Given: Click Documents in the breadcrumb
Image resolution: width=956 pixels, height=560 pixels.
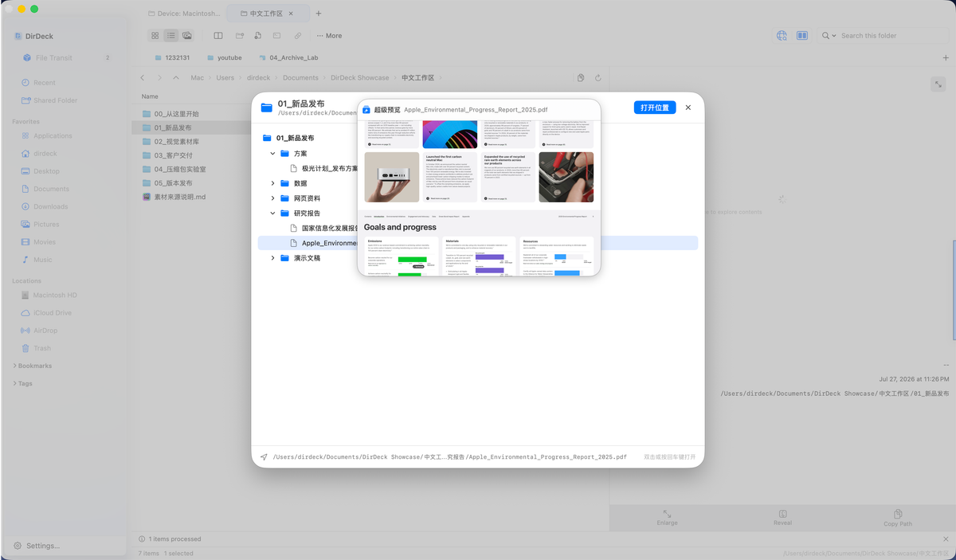Looking at the screenshot, I should pos(300,78).
